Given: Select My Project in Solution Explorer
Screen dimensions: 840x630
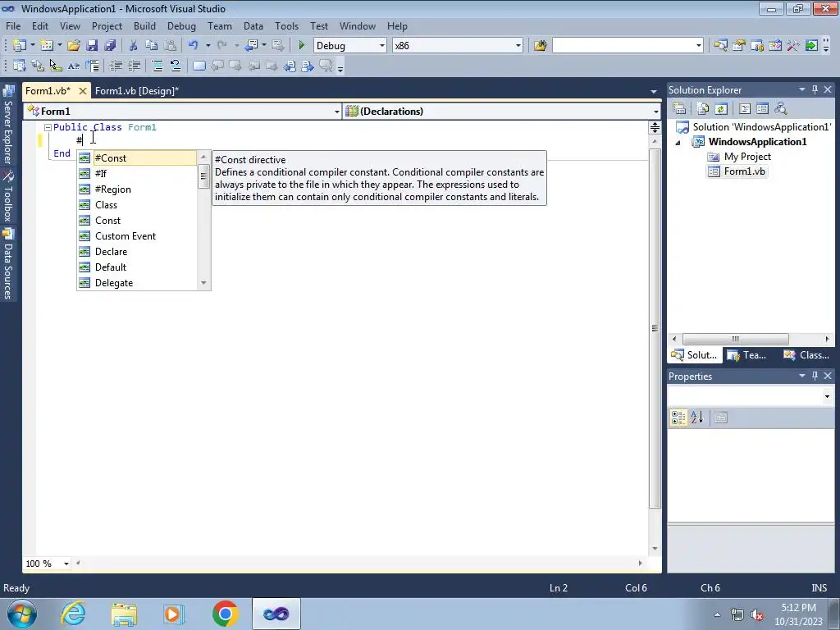Looking at the screenshot, I should (747, 157).
